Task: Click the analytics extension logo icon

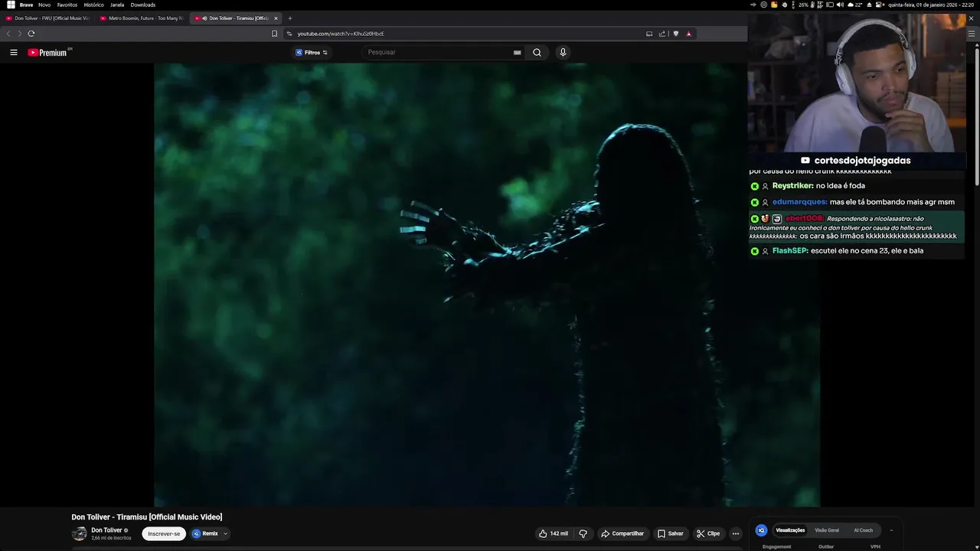Action: click(761, 530)
